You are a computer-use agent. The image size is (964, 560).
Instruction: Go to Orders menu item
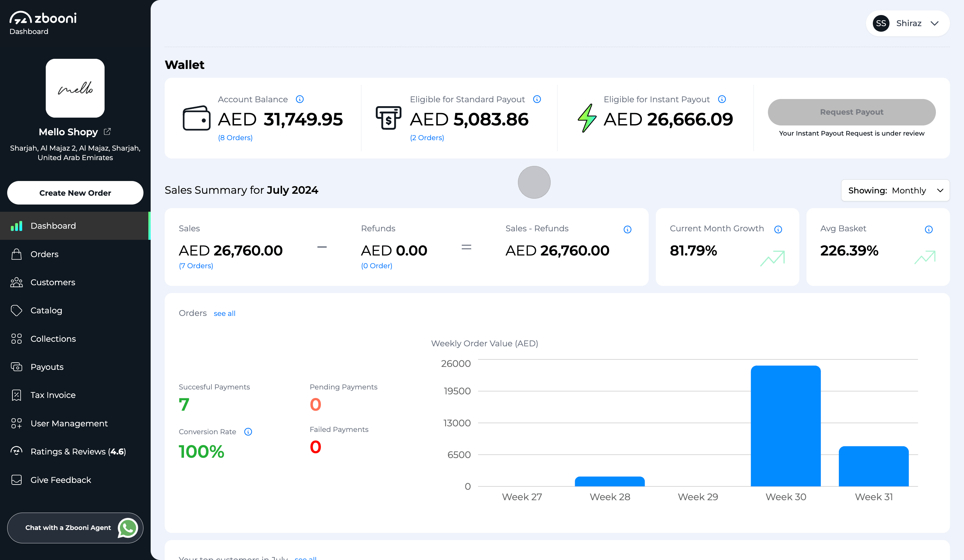(x=75, y=254)
